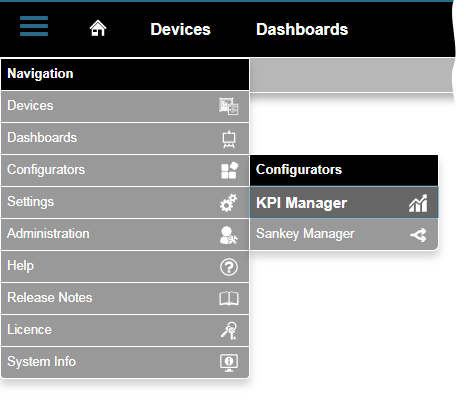469x400 pixels.
Task: Click the Licence keys icon
Action: [x=229, y=331]
